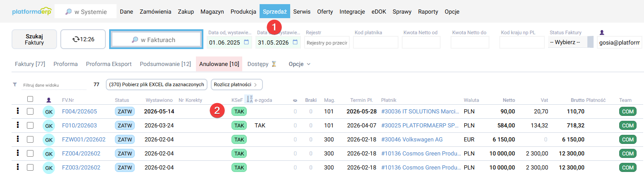This screenshot has width=644, height=174.
Task: Expand the Opcje tab dropdown
Action: (299, 64)
